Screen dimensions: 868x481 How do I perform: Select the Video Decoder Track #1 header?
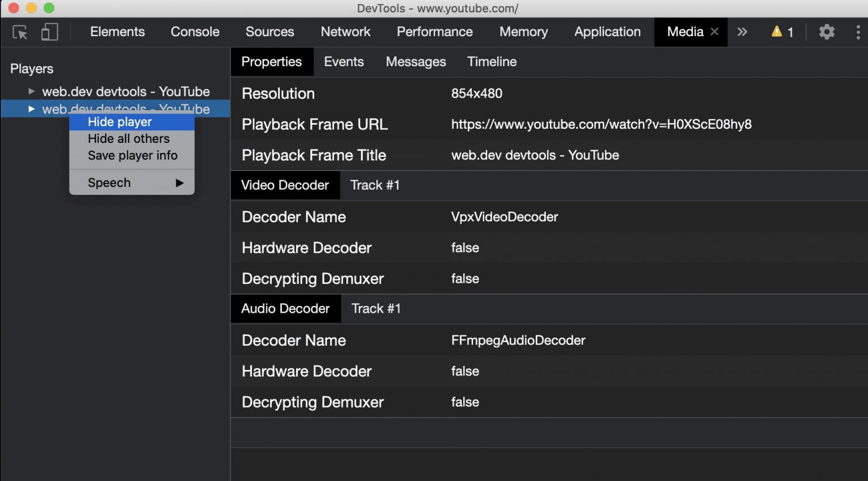pyautogui.click(x=375, y=185)
